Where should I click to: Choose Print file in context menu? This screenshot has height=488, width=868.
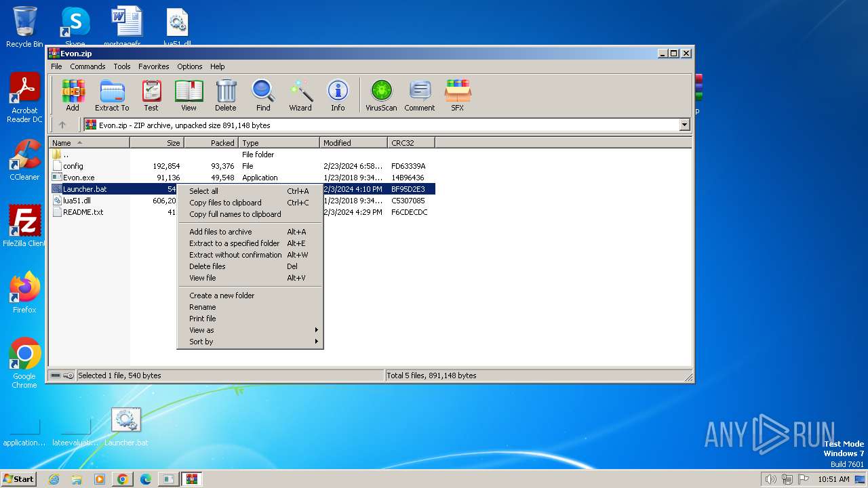pos(250,319)
